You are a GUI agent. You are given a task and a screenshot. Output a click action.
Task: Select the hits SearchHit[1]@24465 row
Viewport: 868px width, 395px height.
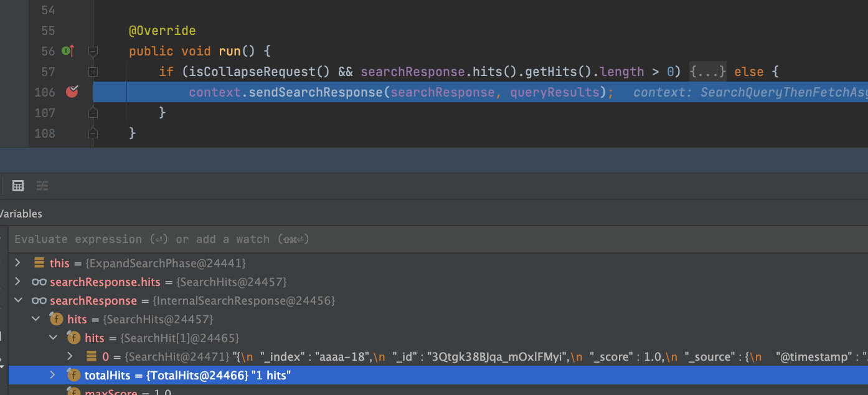pos(438,338)
